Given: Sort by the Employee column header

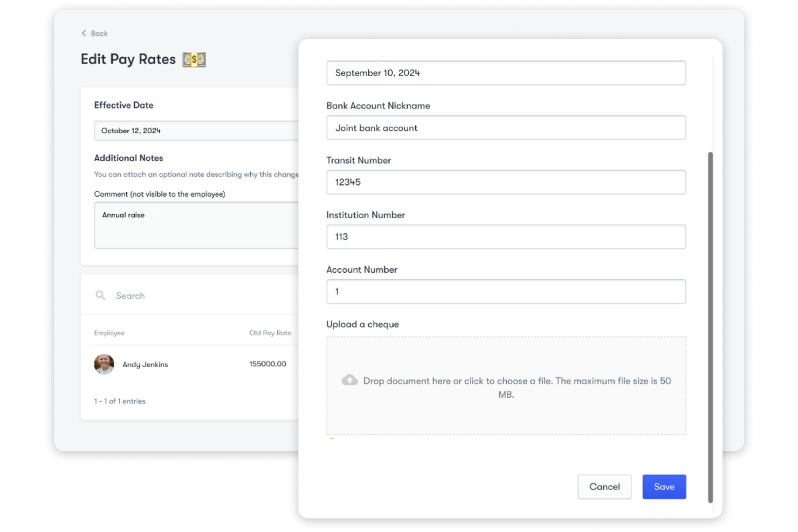Looking at the screenshot, I should [109, 333].
